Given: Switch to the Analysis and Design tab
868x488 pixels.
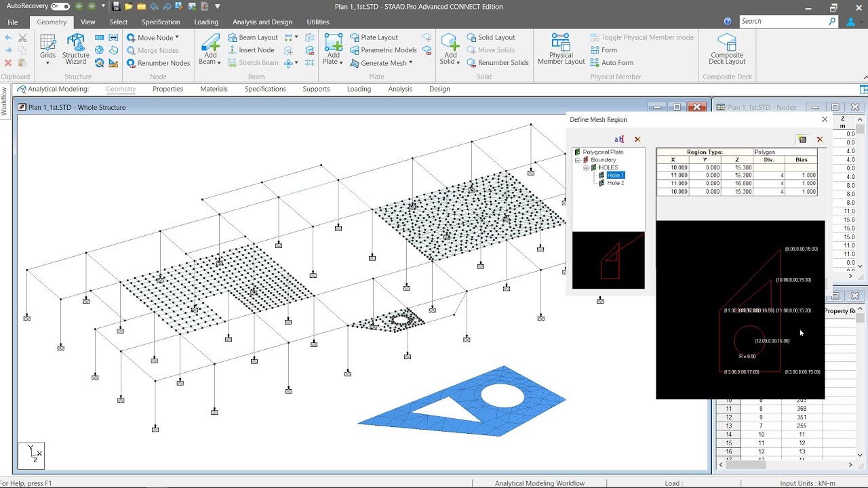Looking at the screenshot, I should point(262,22).
